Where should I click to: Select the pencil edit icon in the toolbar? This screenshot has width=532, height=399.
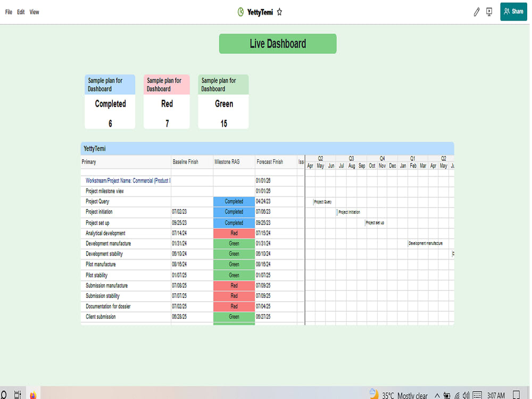(477, 12)
